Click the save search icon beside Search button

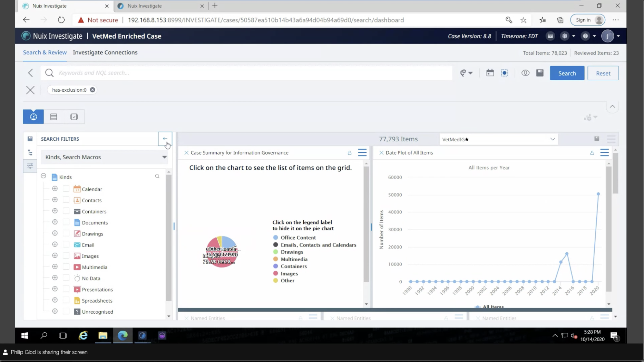click(x=540, y=73)
